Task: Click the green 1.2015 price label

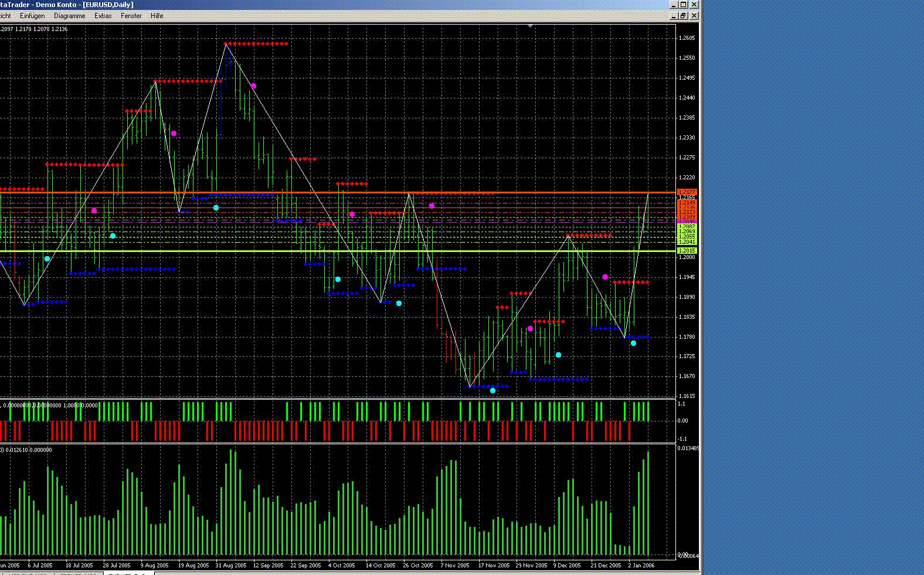Action: pyautogui.click(x=687, y=251)
